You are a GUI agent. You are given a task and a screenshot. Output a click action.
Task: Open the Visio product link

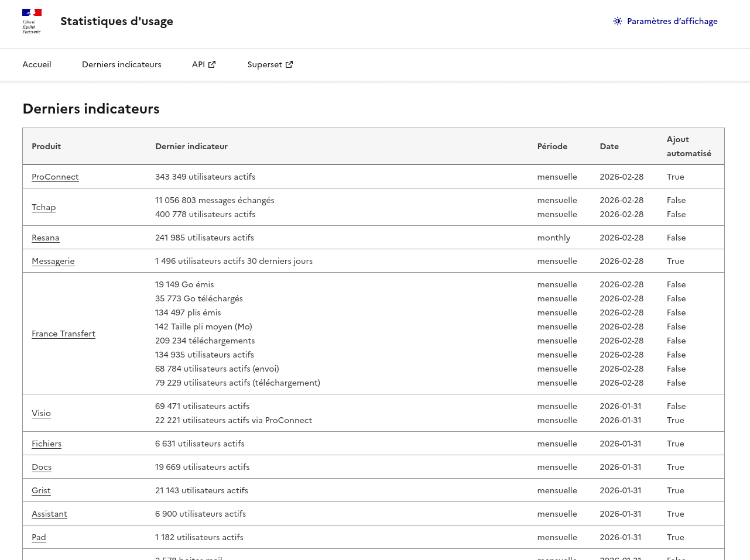(41, 413)
